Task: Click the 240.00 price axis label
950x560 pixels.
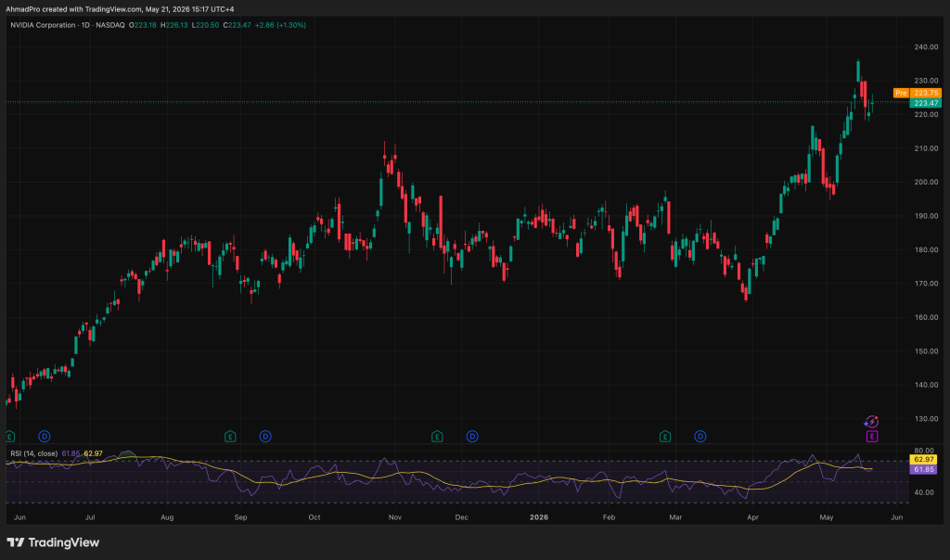Action: tap(926, 47)
